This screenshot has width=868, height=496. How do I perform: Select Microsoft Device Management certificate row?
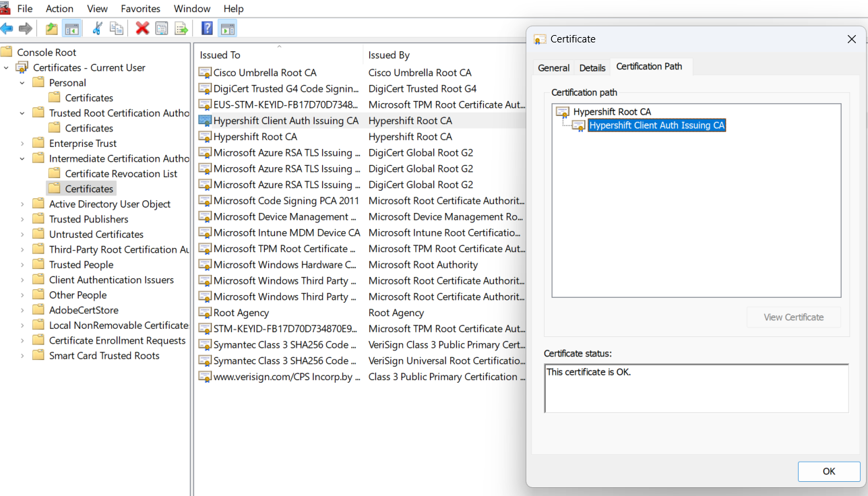coord(361,216)
